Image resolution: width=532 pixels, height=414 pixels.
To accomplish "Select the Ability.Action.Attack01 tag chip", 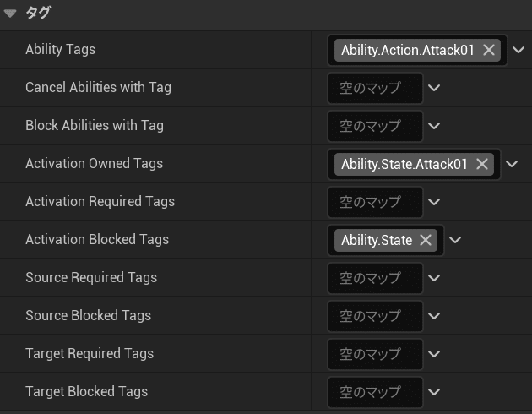I will click(407, 50).
